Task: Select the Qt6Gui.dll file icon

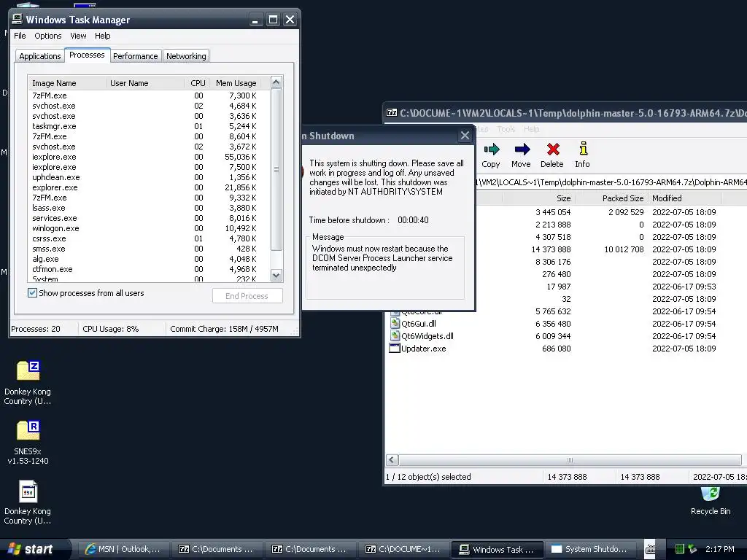Action: pyautogui.click(x=395, y=323)
